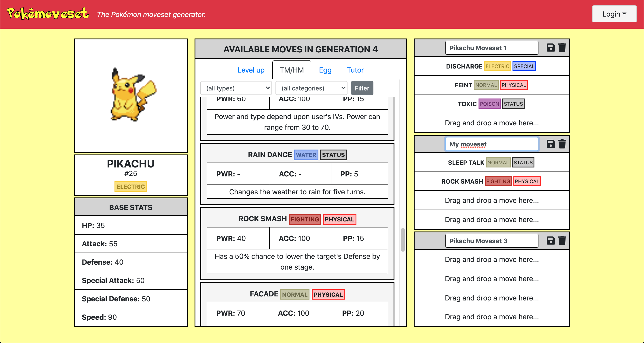Click the STATUS badge on Rain Dance

point(333,155)
